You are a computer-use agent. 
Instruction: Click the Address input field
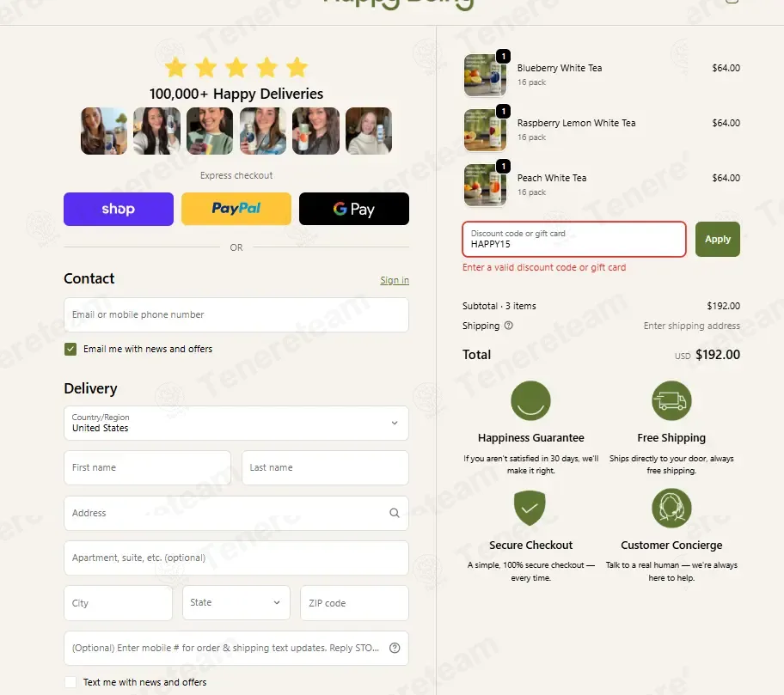[x=236, y=513]
